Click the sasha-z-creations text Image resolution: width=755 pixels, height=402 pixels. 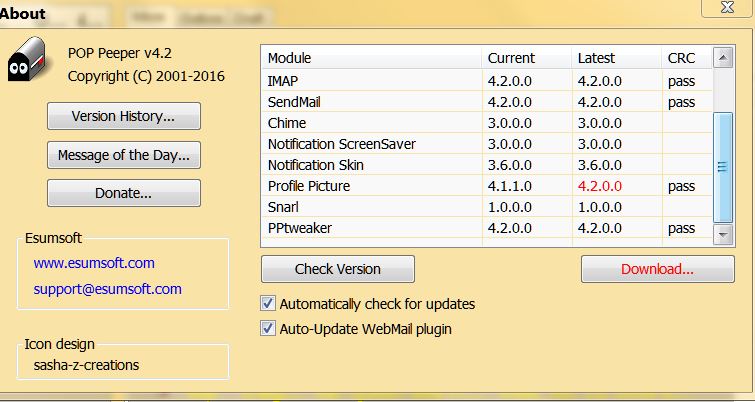click(x=86, y=365)
